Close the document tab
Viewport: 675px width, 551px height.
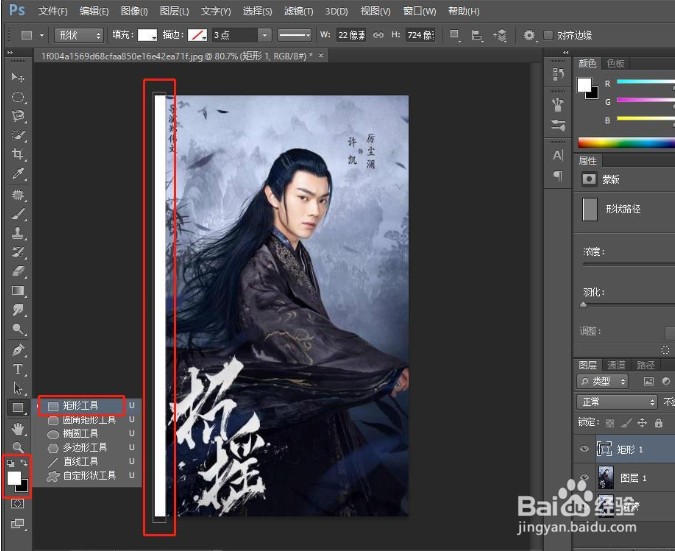[321, 56]
